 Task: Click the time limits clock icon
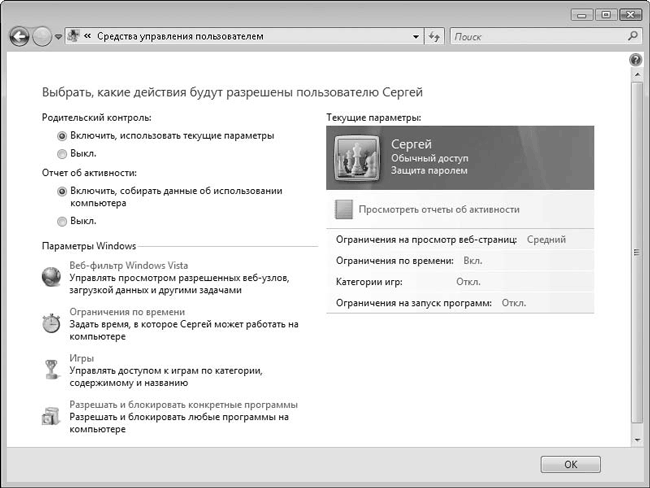click(51, 323)
